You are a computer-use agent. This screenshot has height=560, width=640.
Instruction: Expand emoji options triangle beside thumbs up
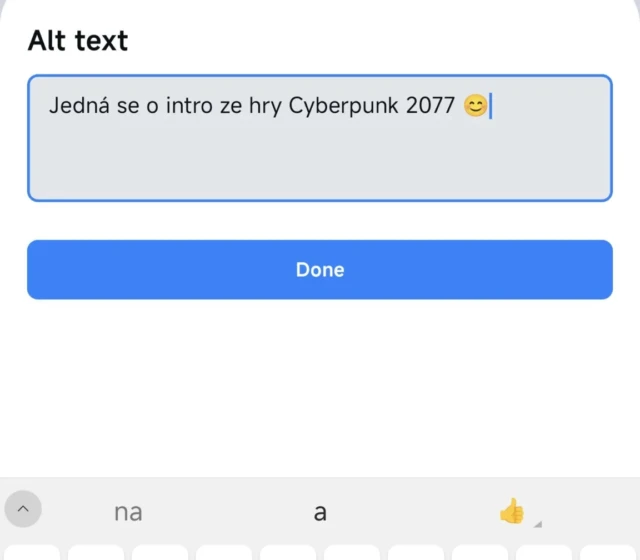pyautogui.click(x=538, y=523)
